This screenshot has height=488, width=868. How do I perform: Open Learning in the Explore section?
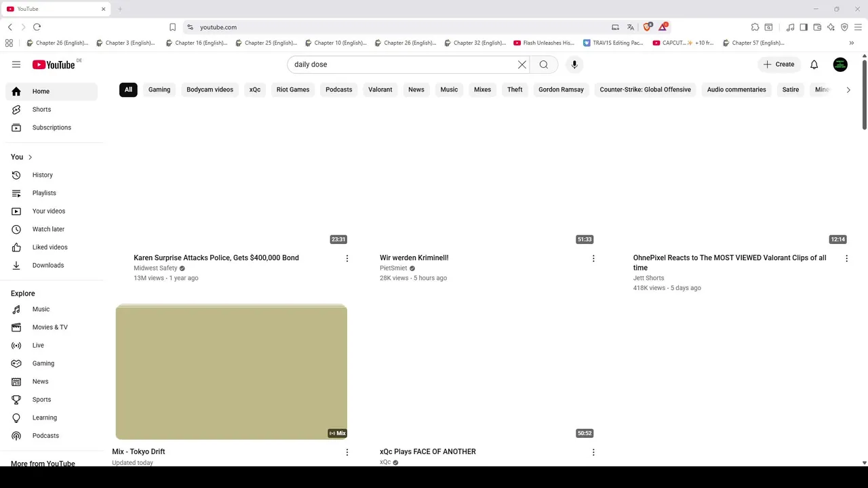[x=52, y=418]
